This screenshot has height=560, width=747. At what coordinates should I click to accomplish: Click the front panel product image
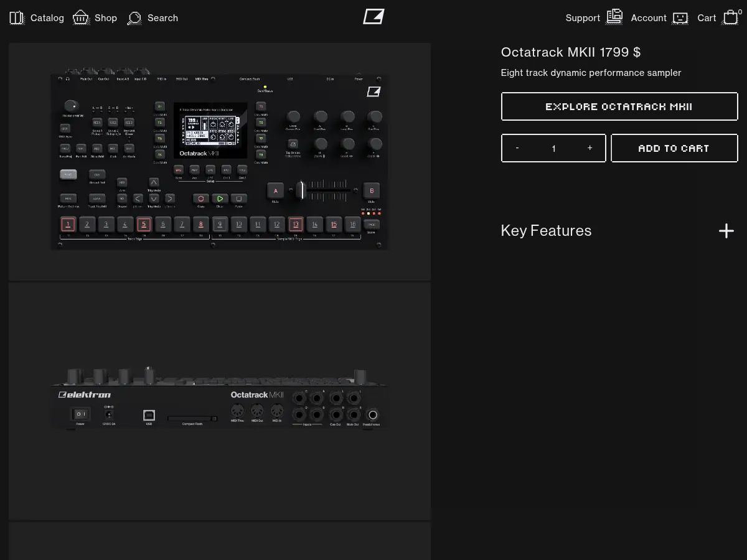coord(220,161)
